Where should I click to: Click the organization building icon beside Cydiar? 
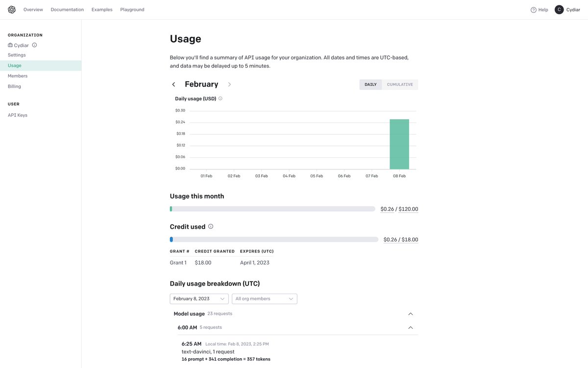click(10, 45)
